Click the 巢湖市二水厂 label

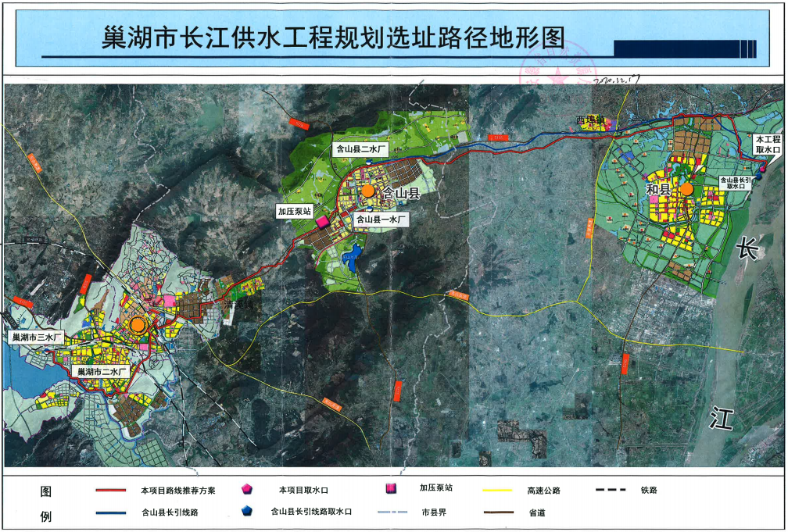tap(102, 373)
